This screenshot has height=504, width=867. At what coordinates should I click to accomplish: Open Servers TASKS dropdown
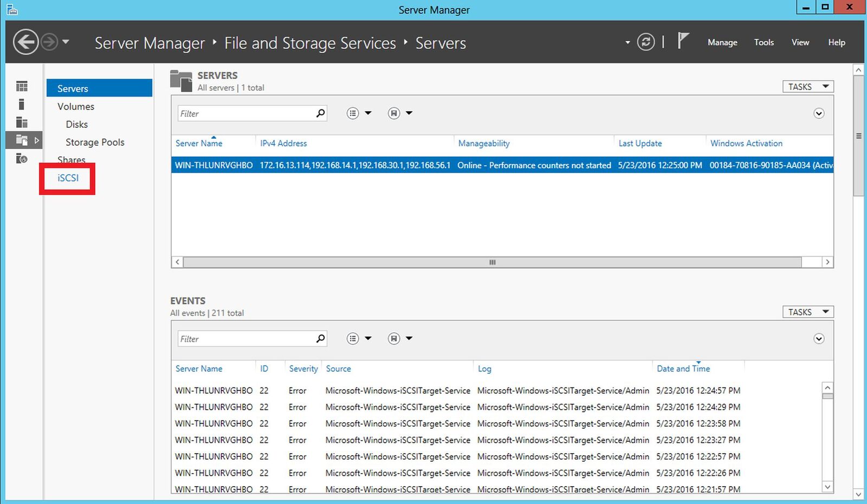point(807,87)
